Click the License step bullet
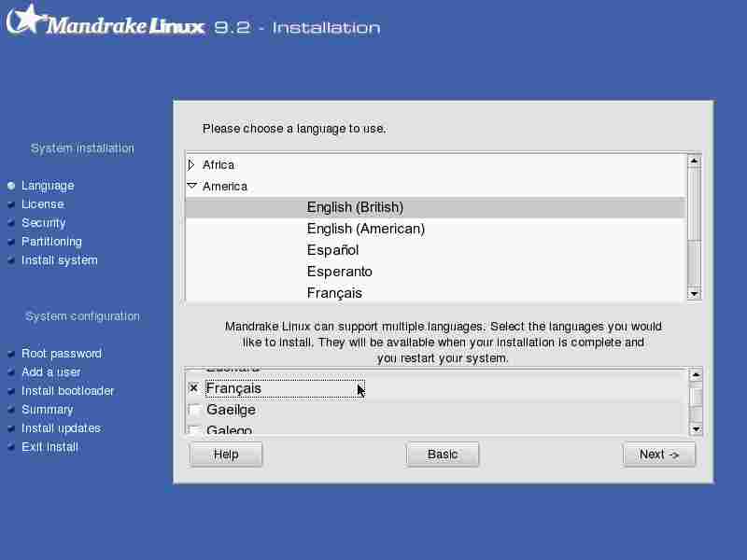Screen dimensions: 747x560 pos(11,204)
